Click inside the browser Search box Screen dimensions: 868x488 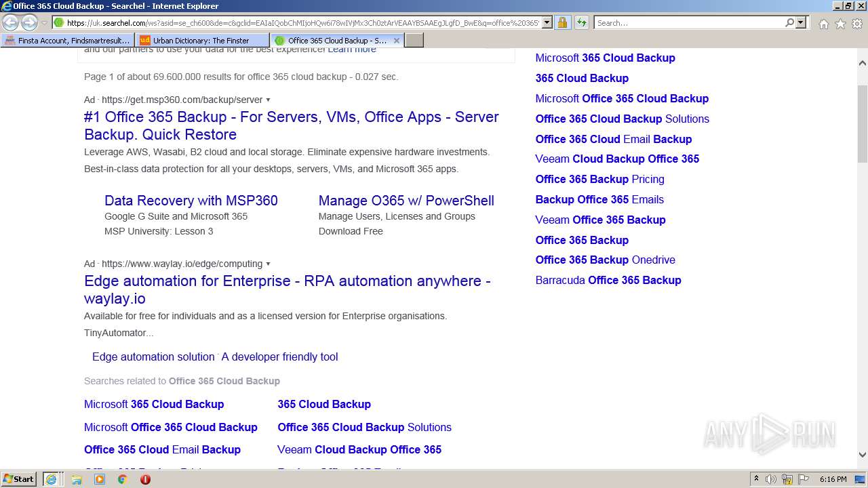coord(689,23)
